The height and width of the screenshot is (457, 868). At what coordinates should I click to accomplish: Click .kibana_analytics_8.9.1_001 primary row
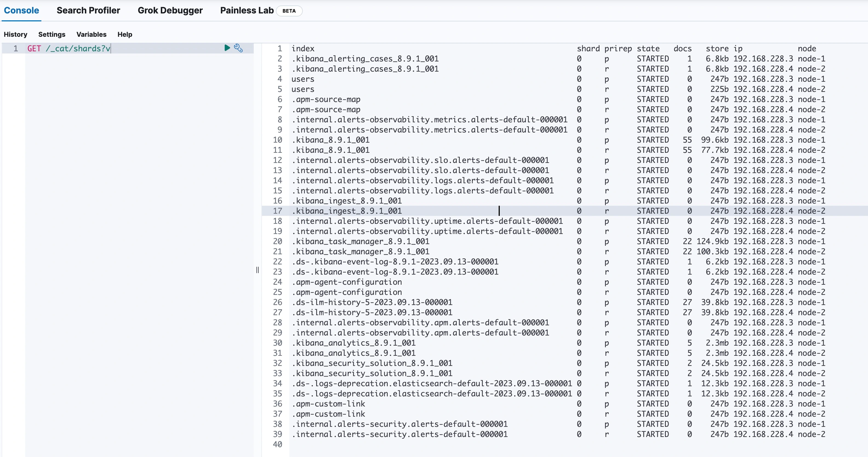click(x=353, y=343)
